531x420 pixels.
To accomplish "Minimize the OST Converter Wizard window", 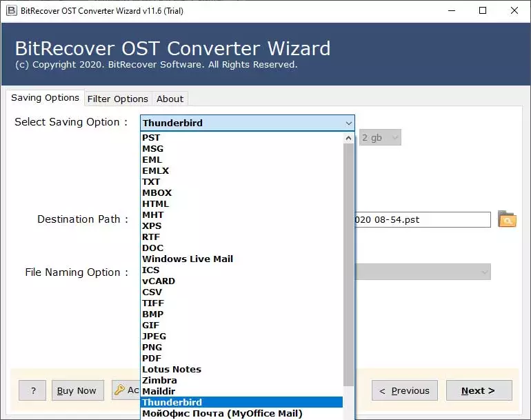I will tap(452, 10).
